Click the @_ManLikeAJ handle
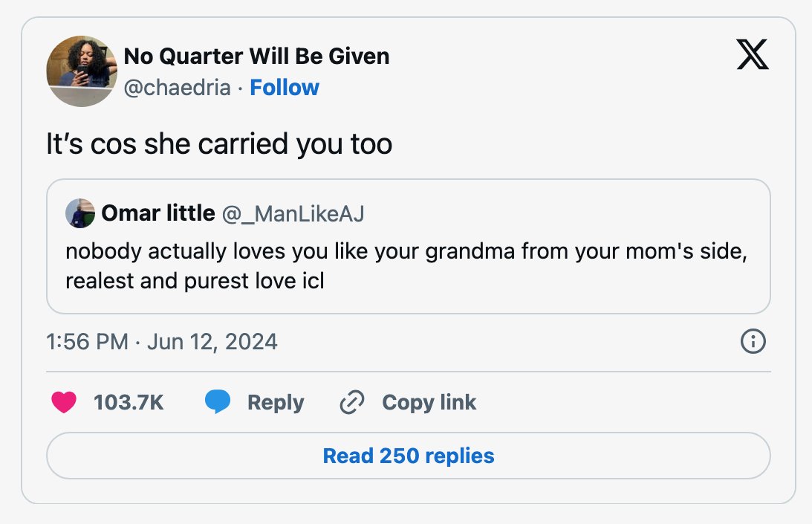 point(293,213)
